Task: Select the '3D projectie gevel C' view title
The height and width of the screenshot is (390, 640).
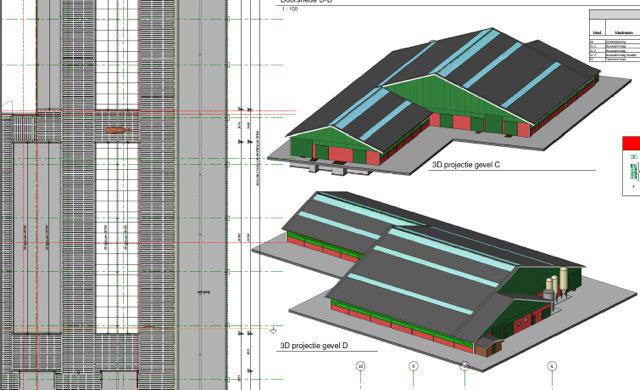Action: click(466, 165)
